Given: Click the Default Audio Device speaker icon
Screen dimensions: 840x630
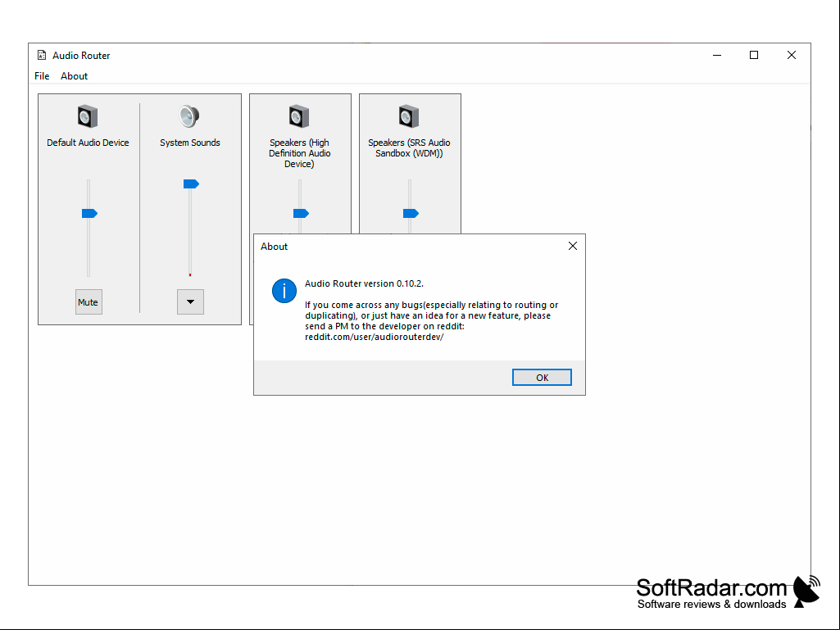Looking at the screenshot, I should coord(88,117).
